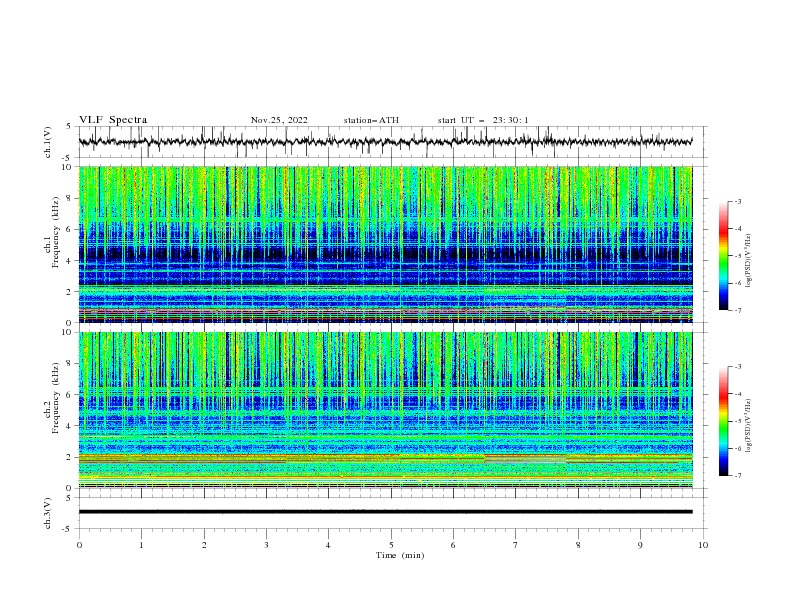
Task: Select the "Time (min)" axis label
Action: click(400, 555)
